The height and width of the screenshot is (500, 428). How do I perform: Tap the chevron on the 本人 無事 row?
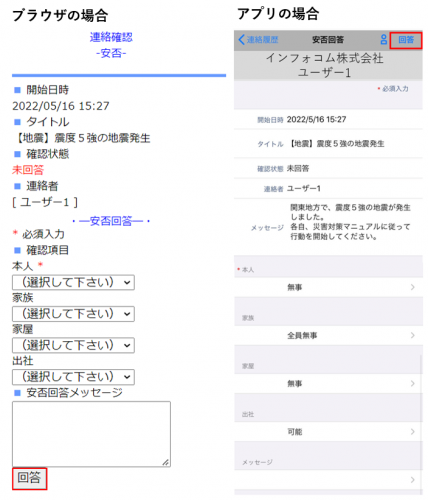point(413,287)
